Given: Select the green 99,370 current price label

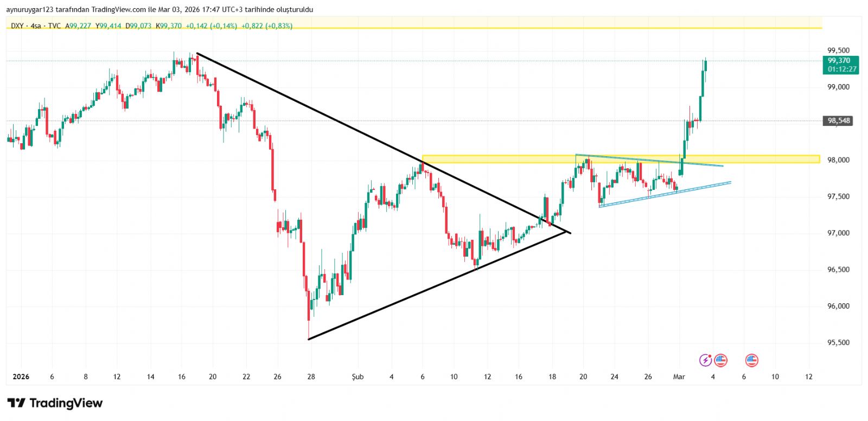Looking at the screenshot, I should pos(839,61).
